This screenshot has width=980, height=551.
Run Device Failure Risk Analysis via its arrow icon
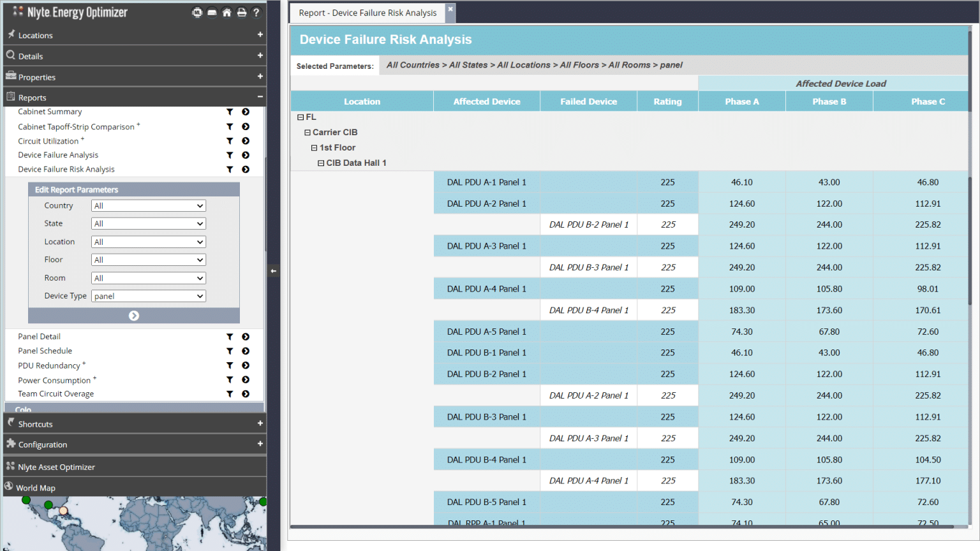pyautogui.click(x=246, y=169)
